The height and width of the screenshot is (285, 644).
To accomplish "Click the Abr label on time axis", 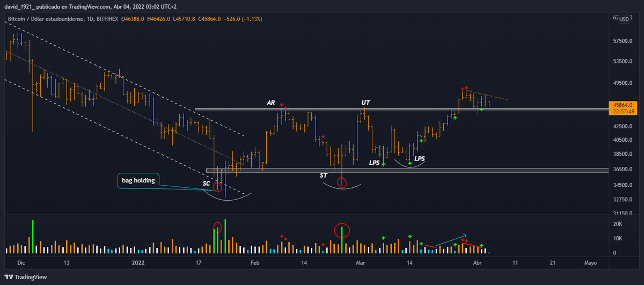I will point(477,262).
